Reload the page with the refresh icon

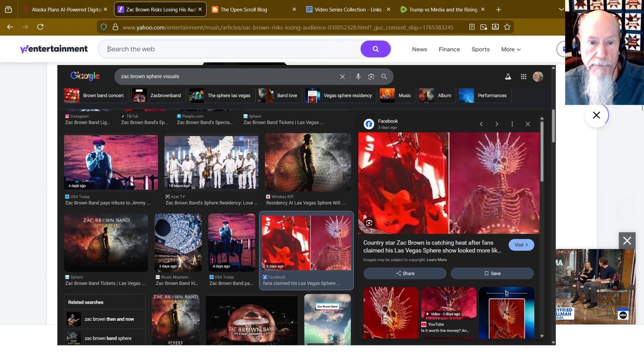40,27
